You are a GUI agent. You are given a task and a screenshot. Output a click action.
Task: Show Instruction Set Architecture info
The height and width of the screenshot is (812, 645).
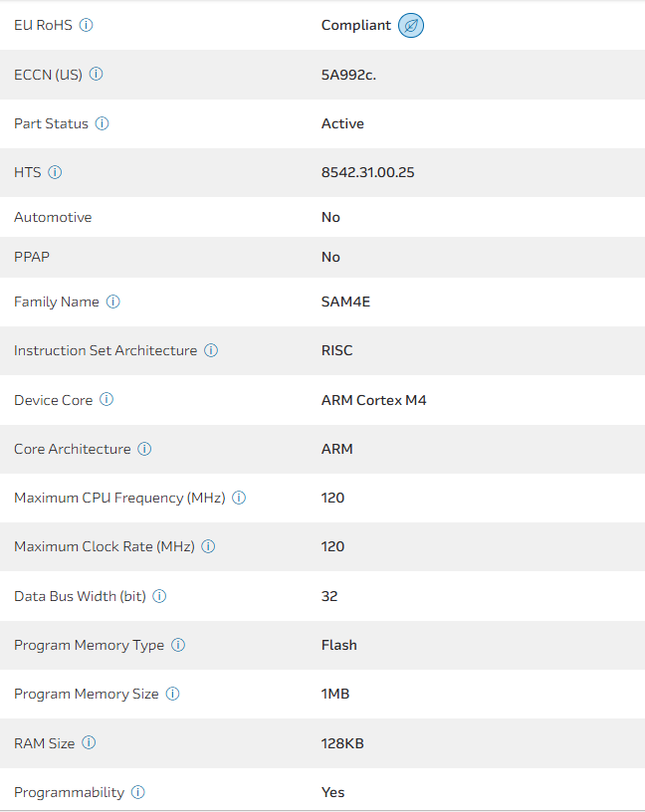(x=211, y=350)
